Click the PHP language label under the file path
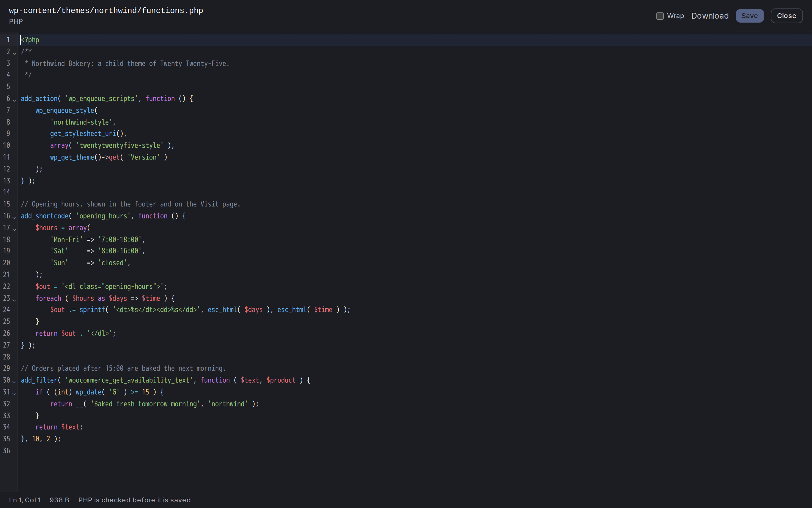The height and width of the screenshot is (508, 812). [x=16, y=21]
